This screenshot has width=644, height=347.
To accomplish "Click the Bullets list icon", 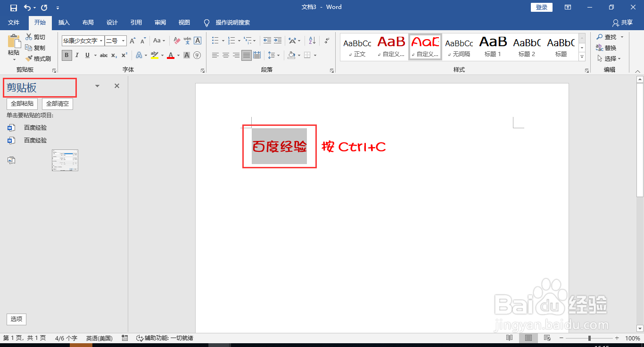I will tap(215, 41).
